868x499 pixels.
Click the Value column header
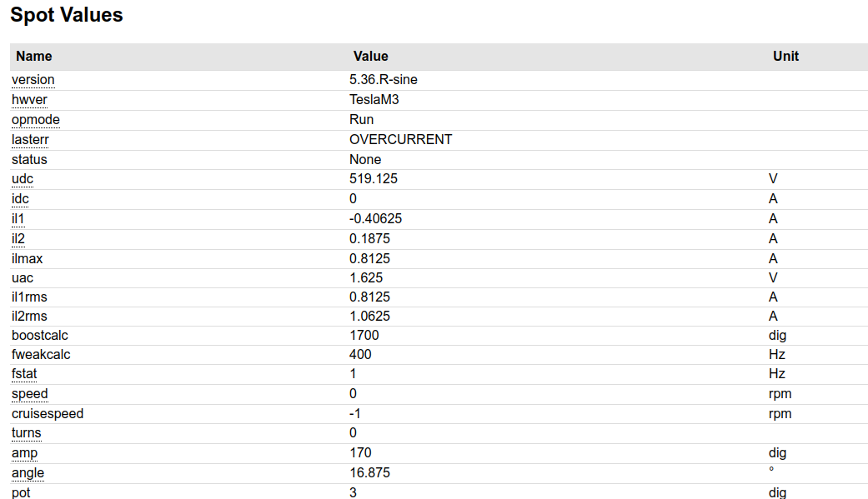click(371, 57)
